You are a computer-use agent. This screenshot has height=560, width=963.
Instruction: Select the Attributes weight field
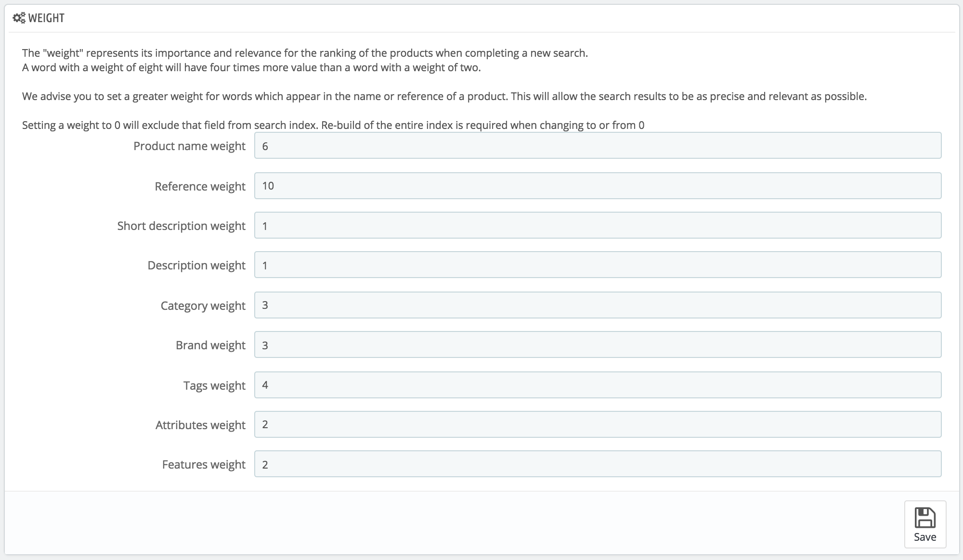click(597, 424)
